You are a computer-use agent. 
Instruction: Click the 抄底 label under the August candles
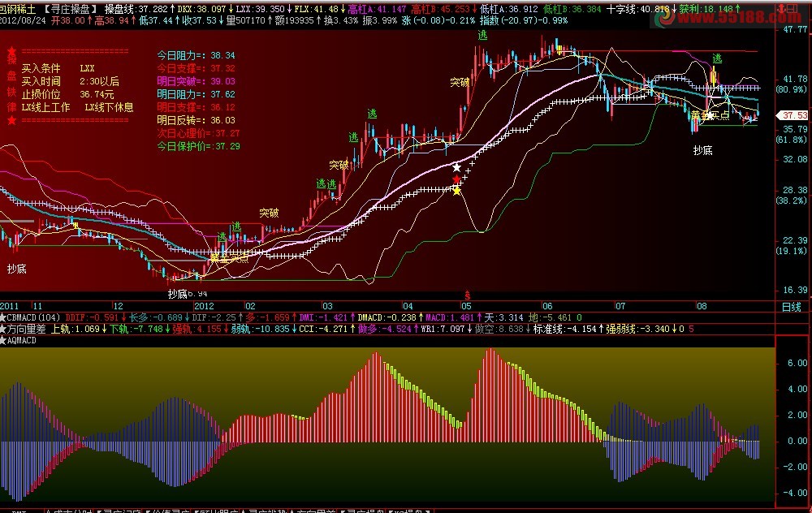click(x=702, y=151)
